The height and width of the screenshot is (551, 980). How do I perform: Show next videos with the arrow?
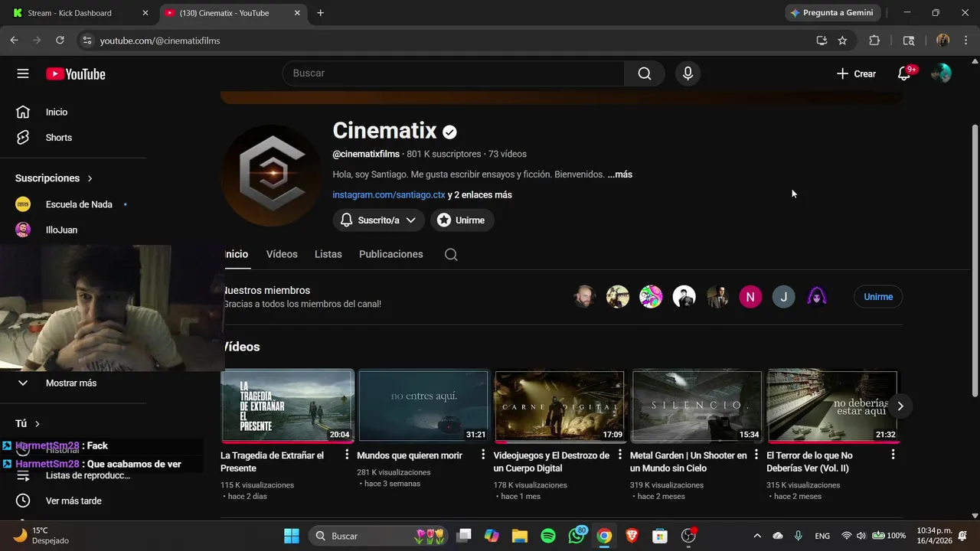pos(900,406)
